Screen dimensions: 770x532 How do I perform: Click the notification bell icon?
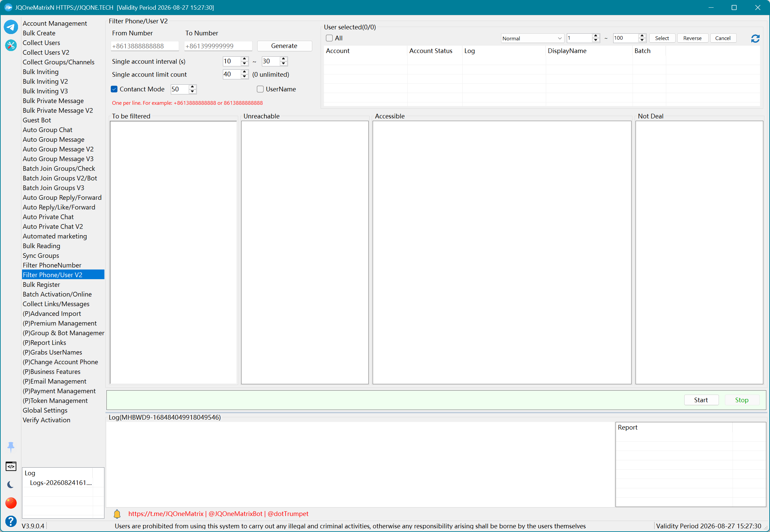[x=117, y=514]
